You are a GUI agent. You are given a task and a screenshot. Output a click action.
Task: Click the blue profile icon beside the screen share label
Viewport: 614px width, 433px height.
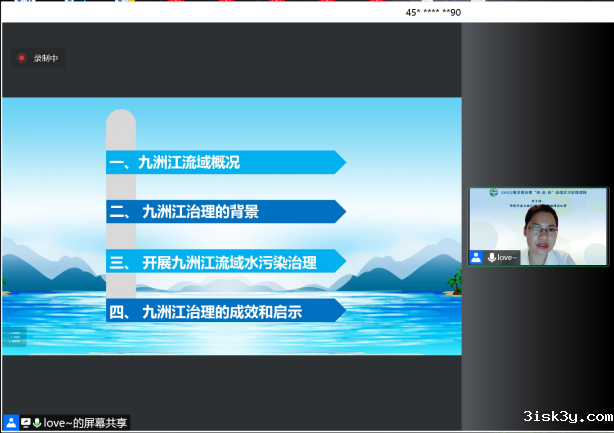10,423
